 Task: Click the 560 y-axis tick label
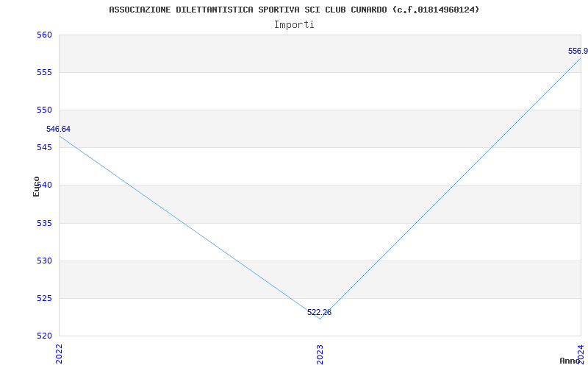point(44,35)
